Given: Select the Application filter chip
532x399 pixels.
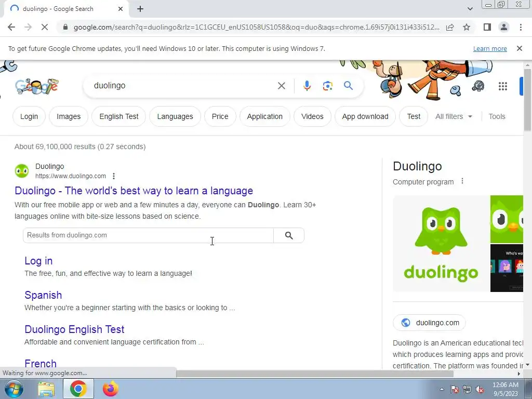Looking at the screenshot, I should 264,116.
